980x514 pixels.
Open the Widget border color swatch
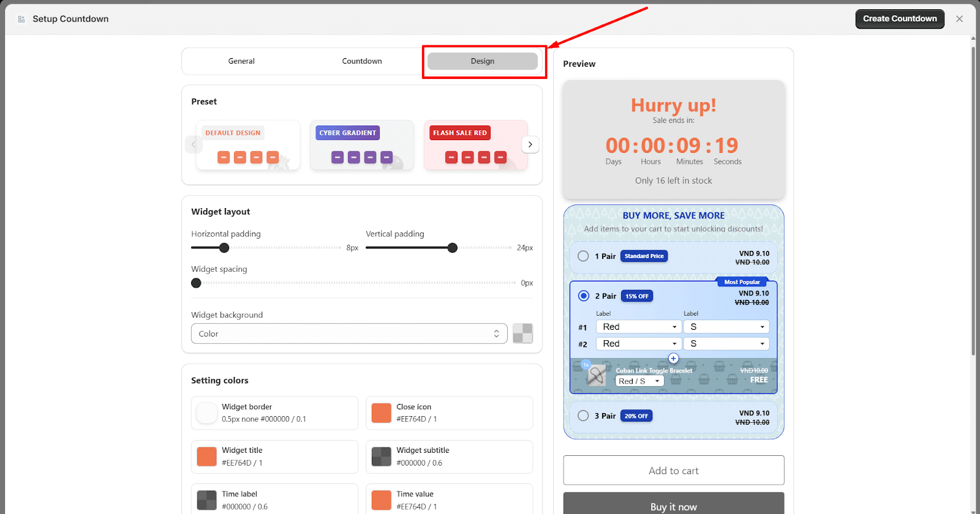[x=206, y=413]
